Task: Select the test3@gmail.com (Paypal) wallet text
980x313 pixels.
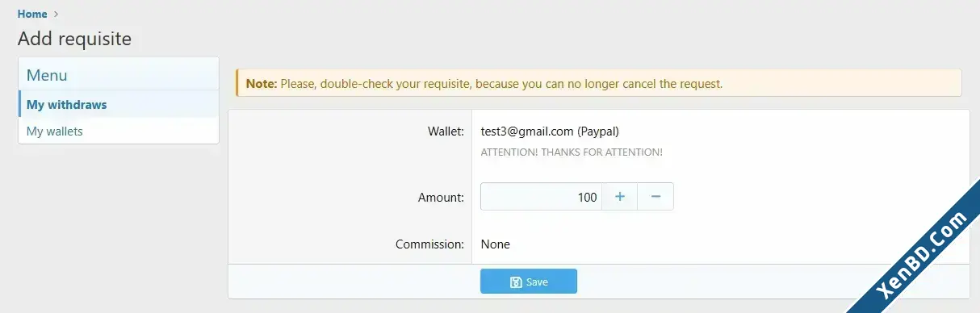Action: pos(550,131)
